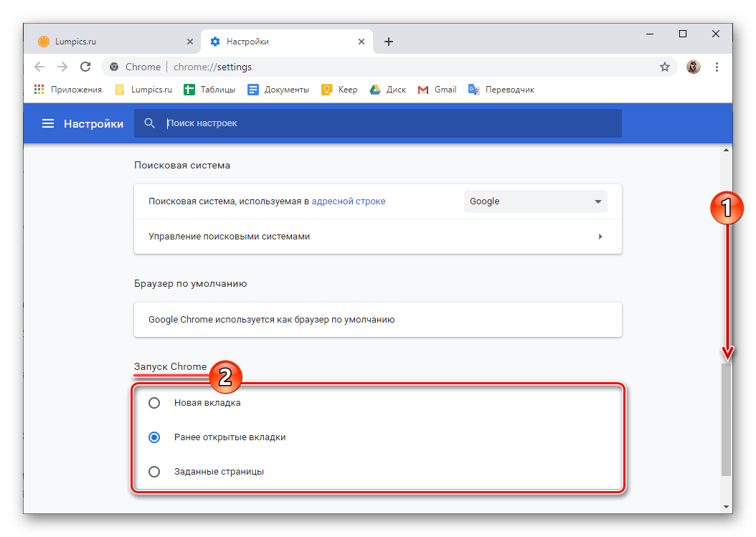The height and width of the screenshot is (537, 756).
Task: Click the Запуск Chrome heading
Action: point(170,366)
